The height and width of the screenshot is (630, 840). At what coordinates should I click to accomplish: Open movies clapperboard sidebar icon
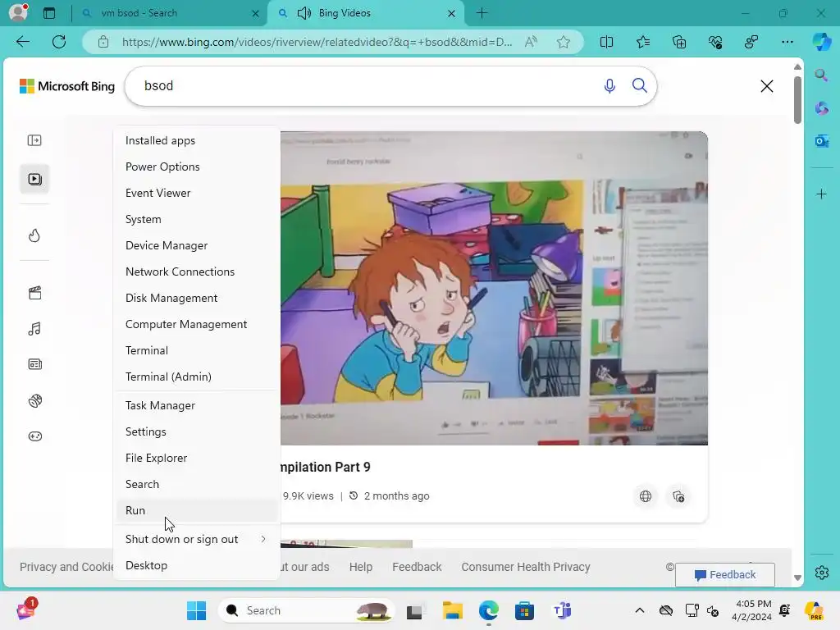pyautogui.click(x=34, y=293)
